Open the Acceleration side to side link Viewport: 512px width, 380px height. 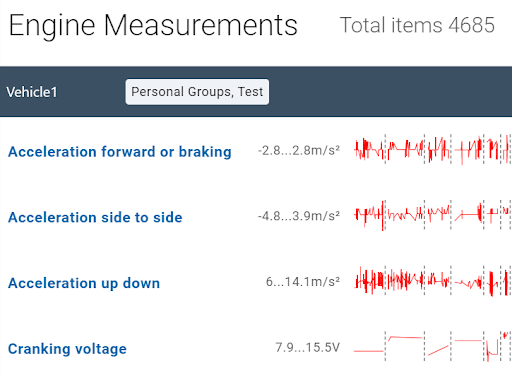95,217
